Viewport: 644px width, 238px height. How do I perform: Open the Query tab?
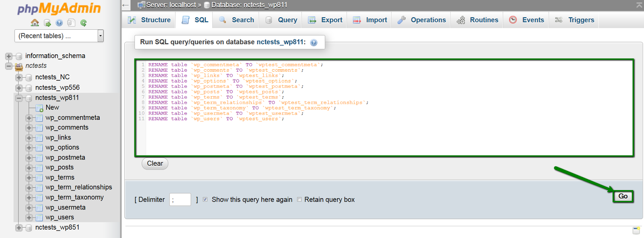pos(281,20)
